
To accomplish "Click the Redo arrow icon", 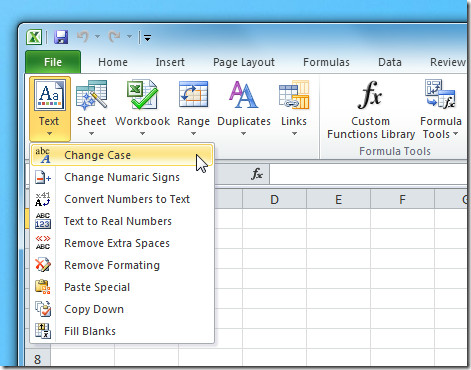I will click(115, 37).
